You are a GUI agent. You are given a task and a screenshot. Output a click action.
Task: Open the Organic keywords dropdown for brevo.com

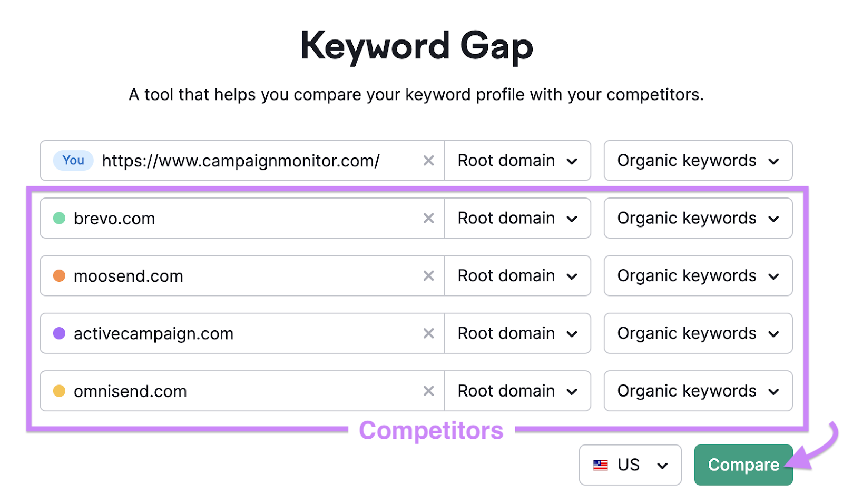[x=698, y=218]
